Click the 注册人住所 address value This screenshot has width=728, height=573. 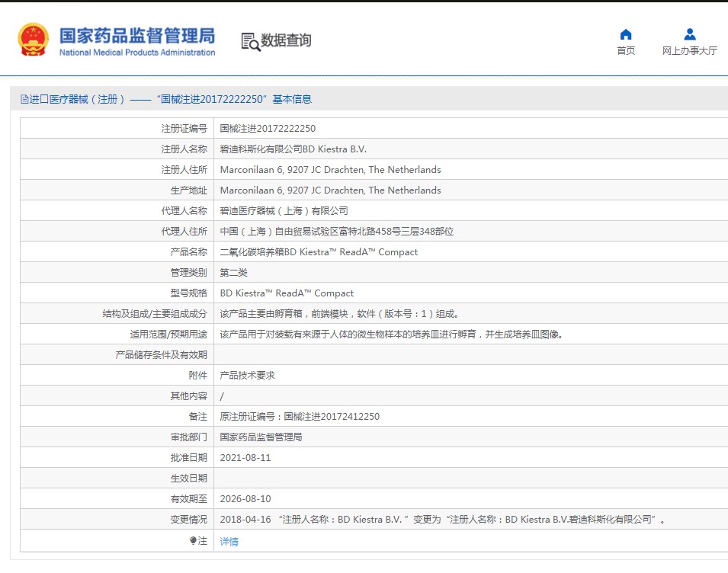pyautogui.click(x=331, y=170)
